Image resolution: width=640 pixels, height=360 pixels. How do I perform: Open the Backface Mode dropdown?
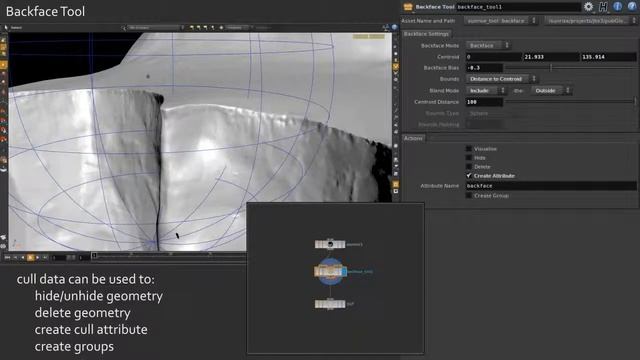point(488,45)
